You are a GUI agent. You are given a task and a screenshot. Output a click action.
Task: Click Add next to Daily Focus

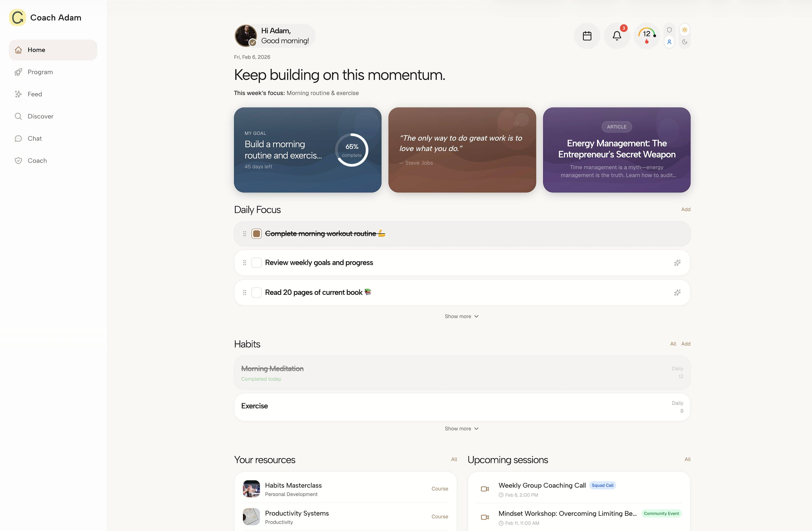pyautogui.click(x=686, y=209)
